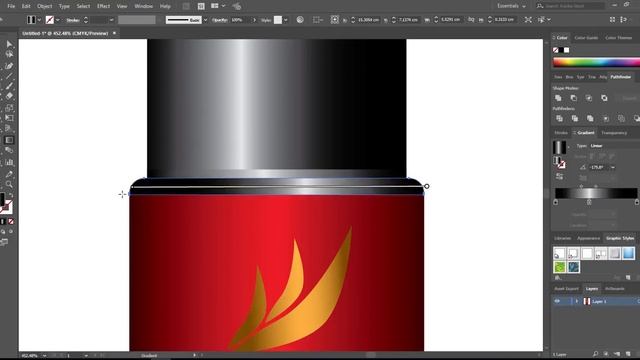Open the Object menu
Viewport: 640px width, 360px height.
44,6
